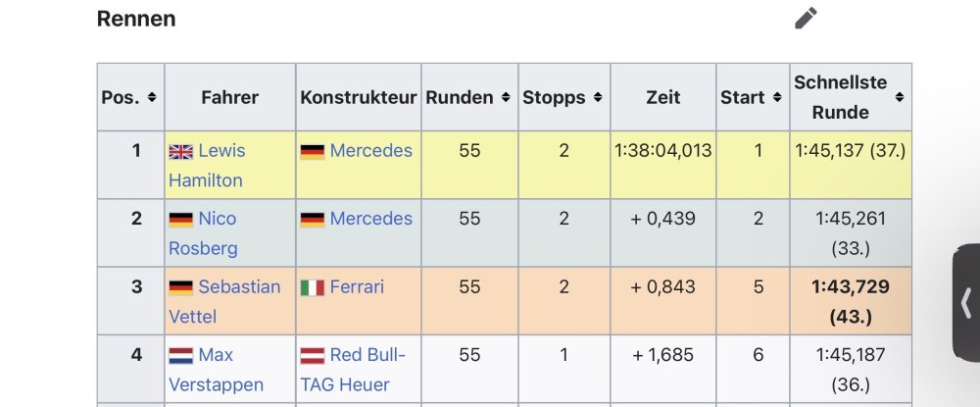Tap the side panel chevron handle
This screenshot has width=980, height=407.
(966, 303)
